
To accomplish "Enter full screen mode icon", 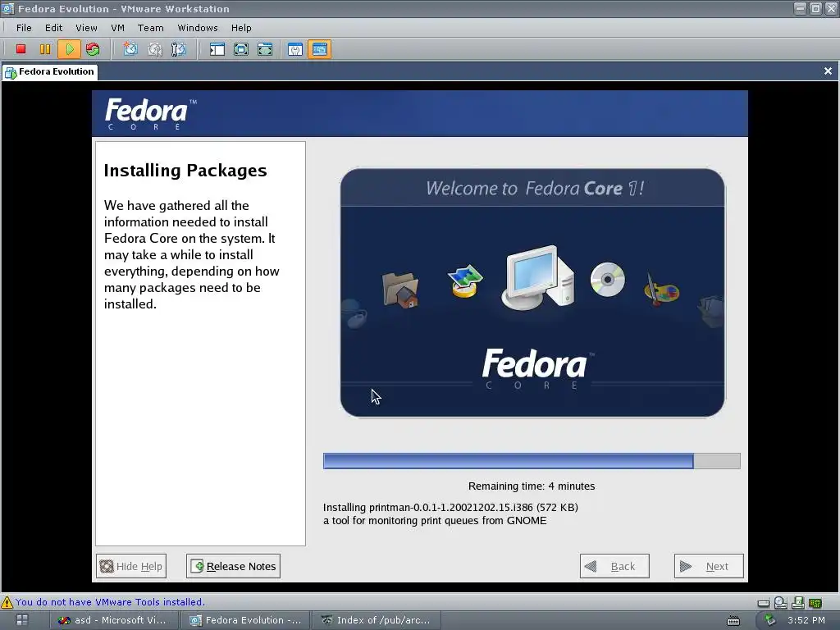I will click(x=241, y=49).
